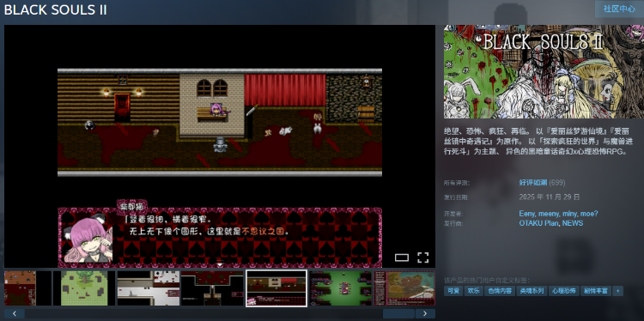Select the highlighted red curtain room thumbnail

276,288
